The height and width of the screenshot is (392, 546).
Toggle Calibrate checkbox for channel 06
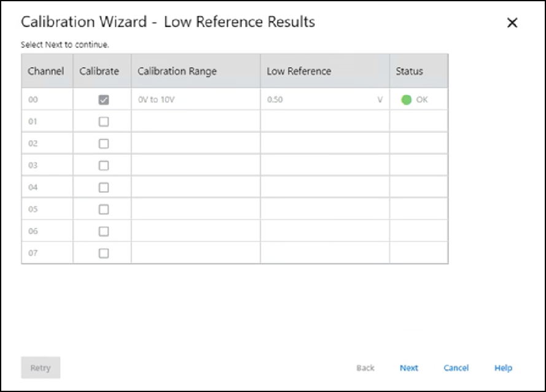(x=104, y=231)
